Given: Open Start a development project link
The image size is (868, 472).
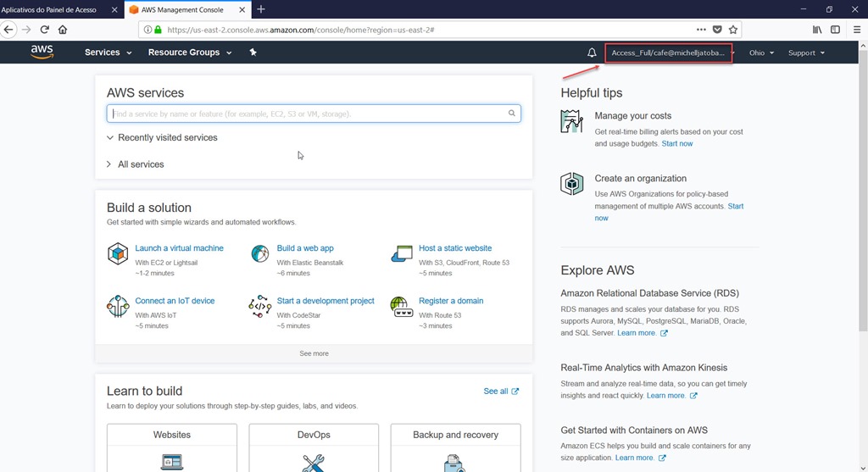Looking at the screenshot, I should click(325, 301).
